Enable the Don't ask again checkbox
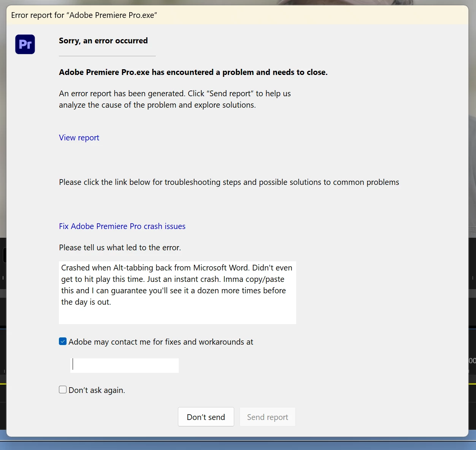 [x=63, y=390]
